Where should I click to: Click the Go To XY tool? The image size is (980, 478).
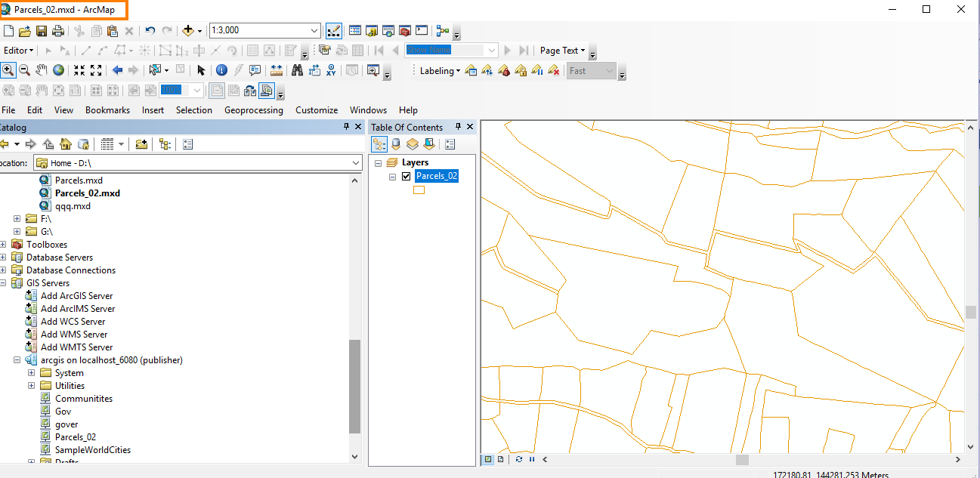pyautogui.click(x=331, y=70)
